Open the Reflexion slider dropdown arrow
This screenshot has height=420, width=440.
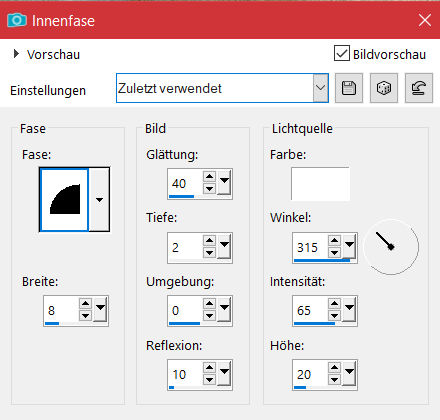click(x=224, y=373)
